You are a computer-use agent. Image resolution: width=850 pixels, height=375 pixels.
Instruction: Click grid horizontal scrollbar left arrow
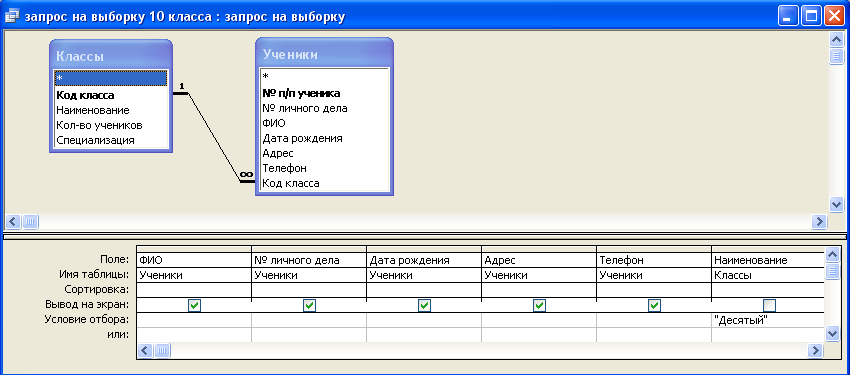145,351
